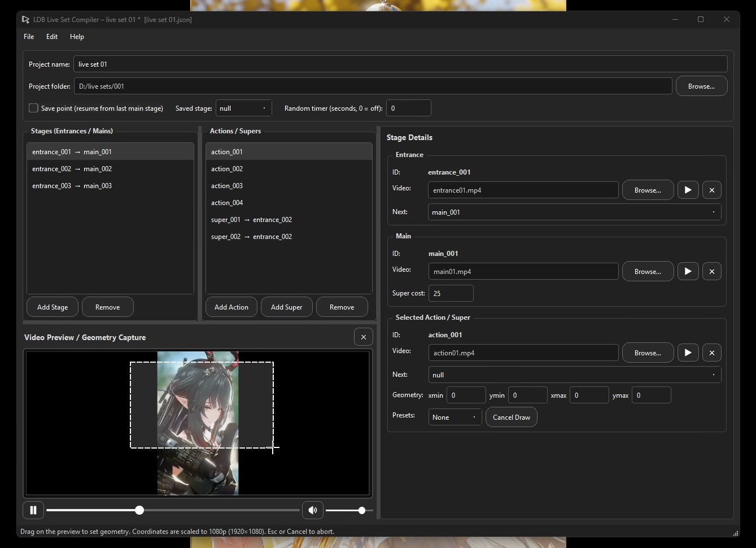The width and height of the screenshot is (756, 548).
Task: Click the volume slider handle
Action: tap(362, 510)
